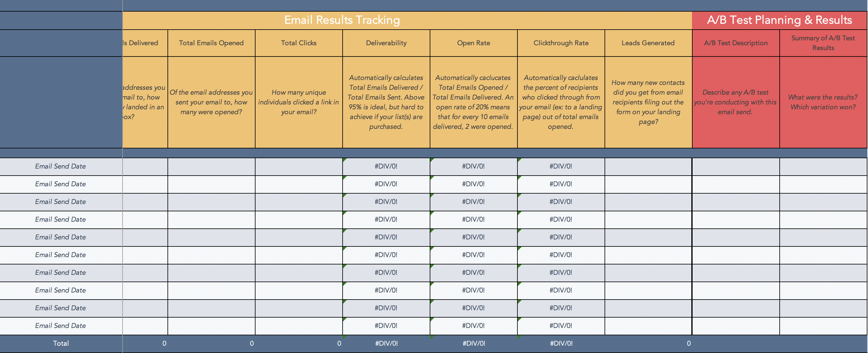Select first row Deliverability #DIV/0! cell
Image resolution: width=868 pixels, height=353 pixels.
tap(386, 166)
